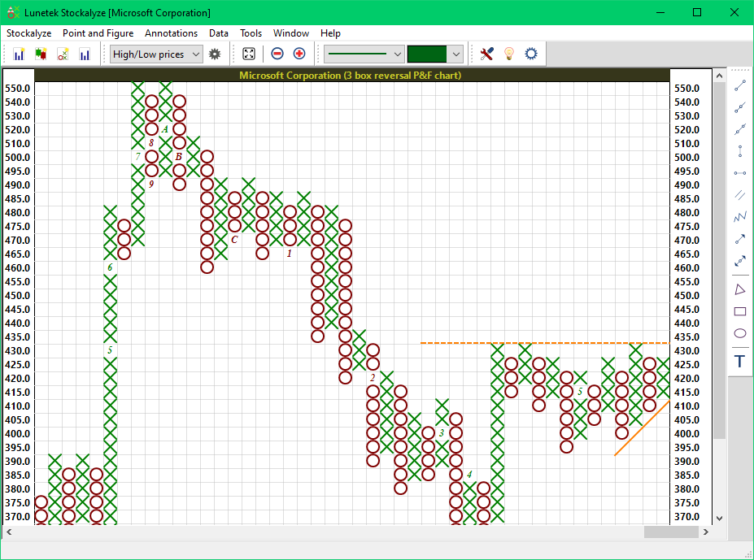
Task: Click the green month marker 4
Action: coord(469,475)
